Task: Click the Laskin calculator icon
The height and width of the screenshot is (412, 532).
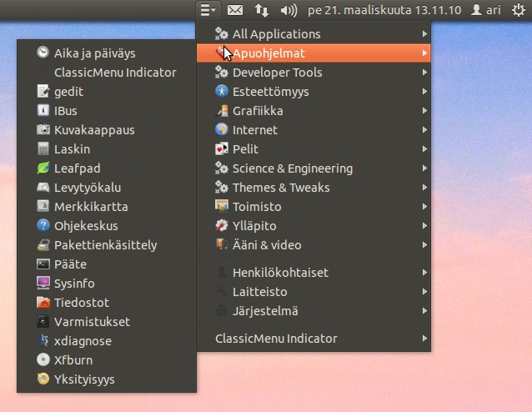Action: coord(43,149)
